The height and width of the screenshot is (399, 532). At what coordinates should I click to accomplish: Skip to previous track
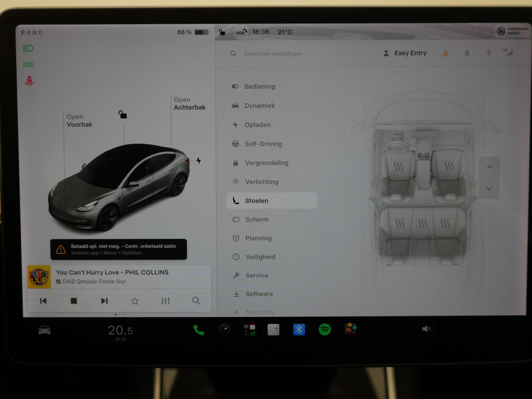(x=43, y=301)
